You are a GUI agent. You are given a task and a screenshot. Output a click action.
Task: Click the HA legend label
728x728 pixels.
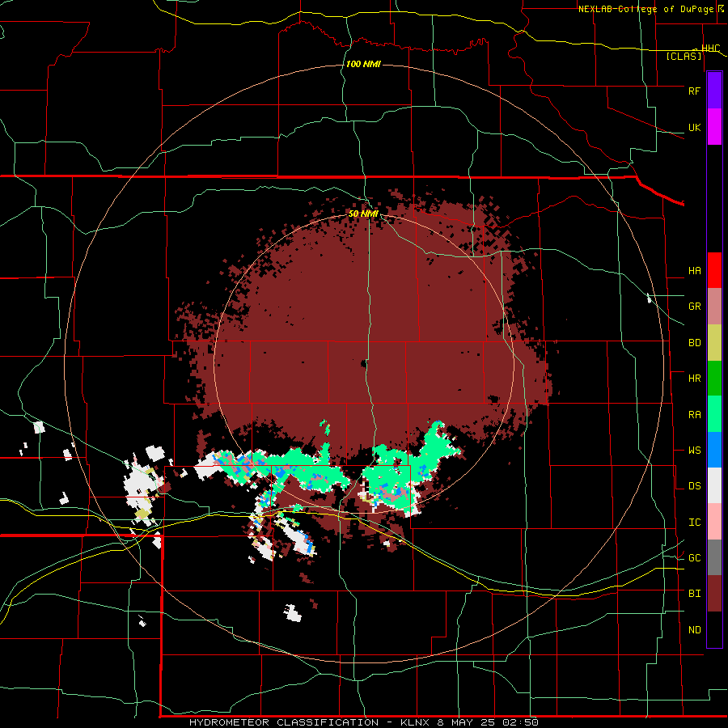click(694, 270)
